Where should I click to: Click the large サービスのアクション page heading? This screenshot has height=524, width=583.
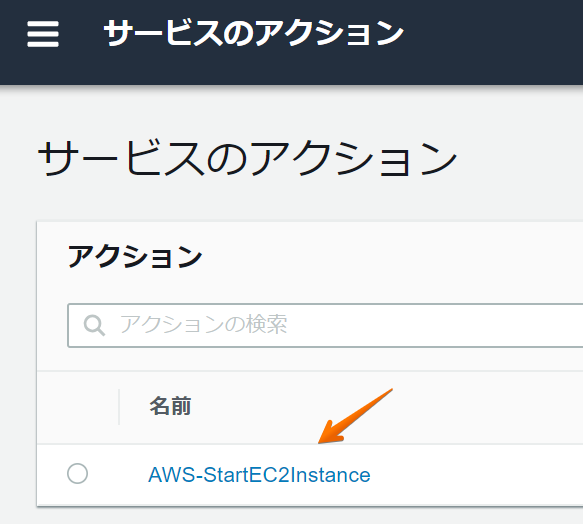click(247, 158)
